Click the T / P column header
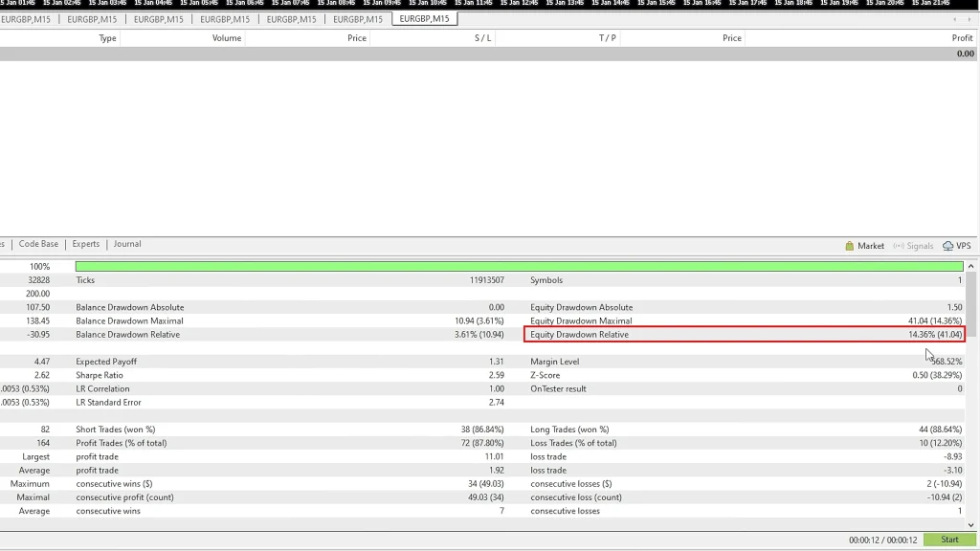980x551 pixels. [608, 38]
